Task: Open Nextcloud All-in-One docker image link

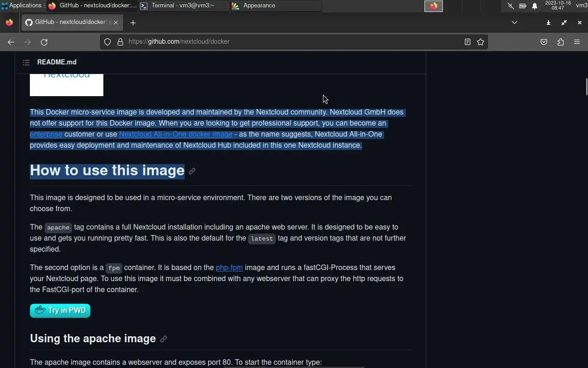Action: 175,134
